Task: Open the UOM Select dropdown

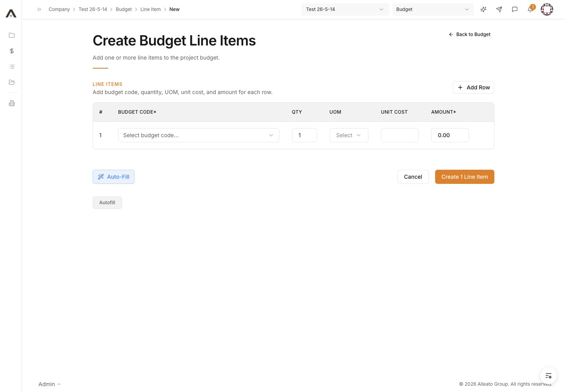Action: pos(349,135)
